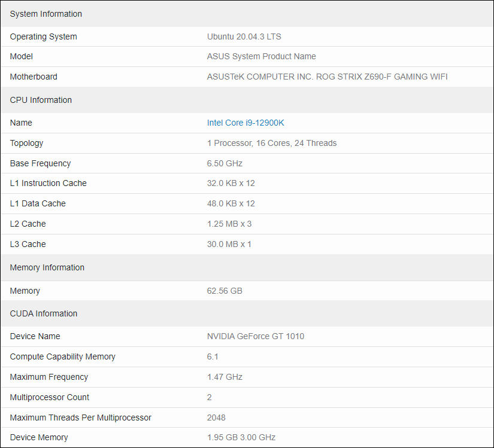Click the L3 Cache label
Viewport: 494px width, 448px height.
28,244
